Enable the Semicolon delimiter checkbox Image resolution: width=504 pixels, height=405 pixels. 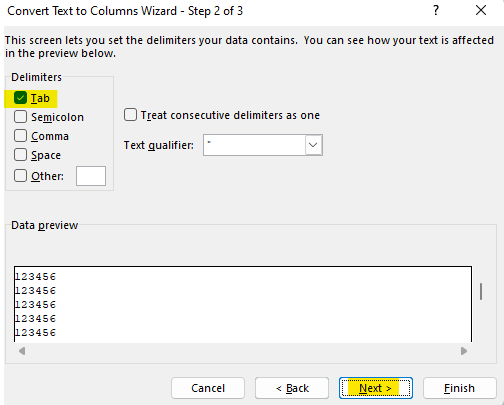coord(20,117)
